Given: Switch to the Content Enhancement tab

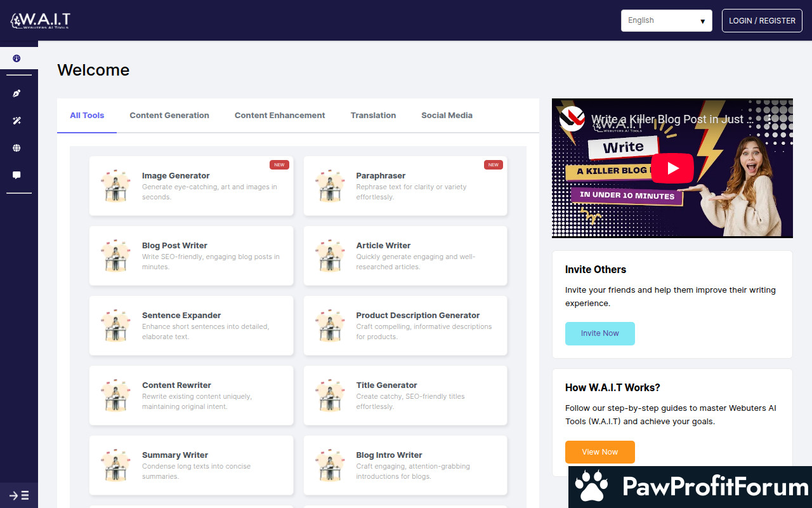Looking at the screenshot, I should pyautogui.click(x=280, y=116).
